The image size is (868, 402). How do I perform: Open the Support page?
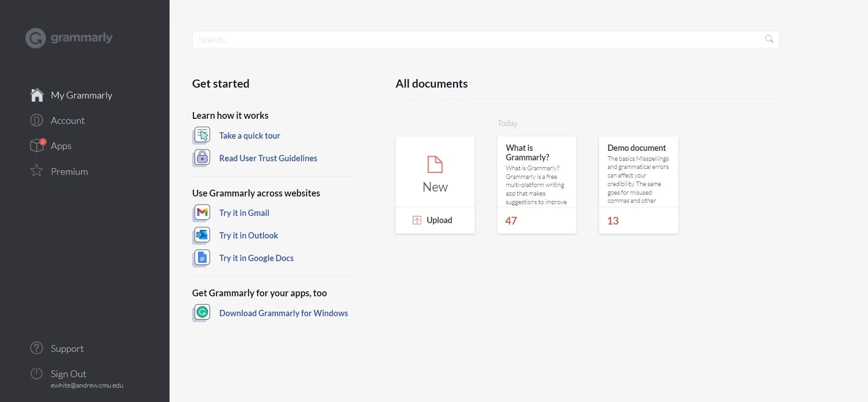tap(67, 349)
